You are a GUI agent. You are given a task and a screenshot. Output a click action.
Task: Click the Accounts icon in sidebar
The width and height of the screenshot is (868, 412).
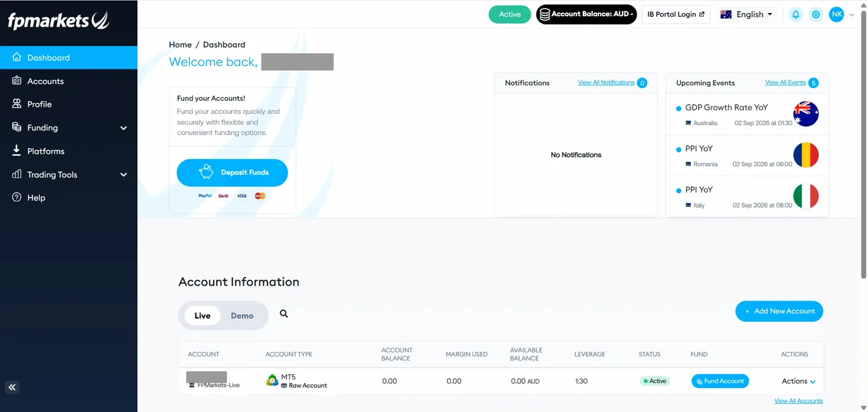pos(17,81)
